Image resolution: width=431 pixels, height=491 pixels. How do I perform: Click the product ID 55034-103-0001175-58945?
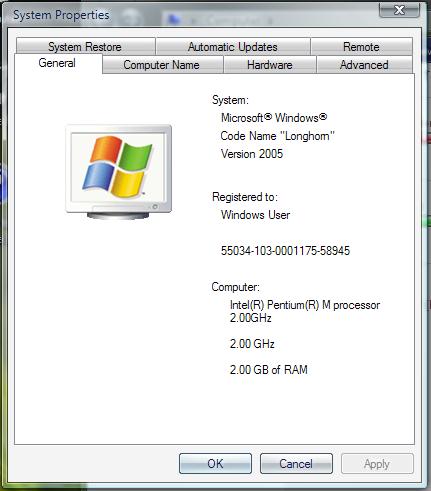[x=285, y=251]
